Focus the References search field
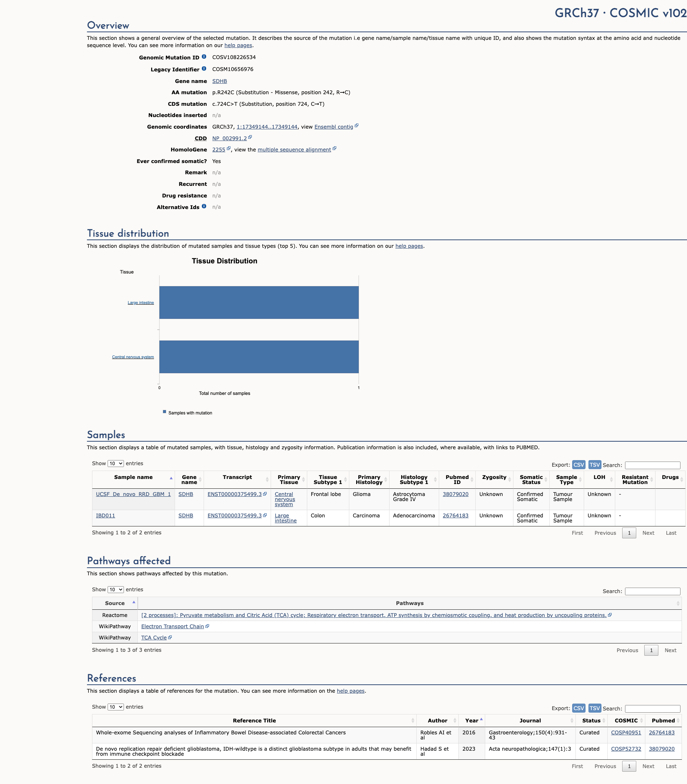Image resolution: width=687 pixels, height=784 pixels. (x=653, y=709)
